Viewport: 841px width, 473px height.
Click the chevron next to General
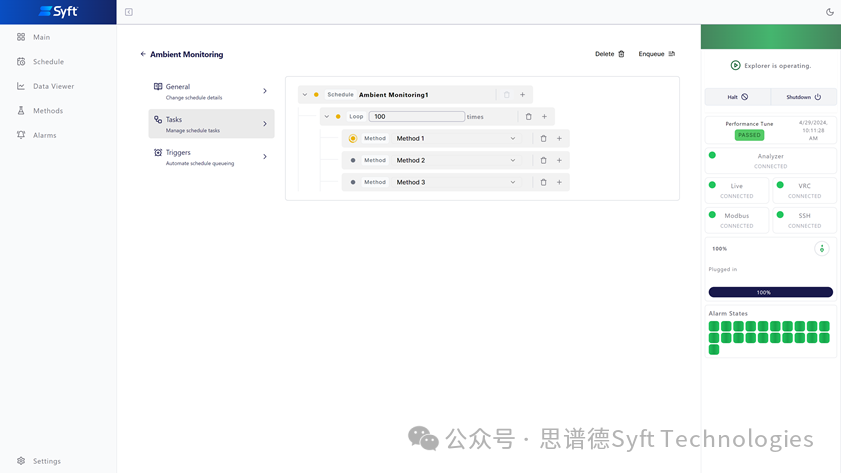[265, 91]
